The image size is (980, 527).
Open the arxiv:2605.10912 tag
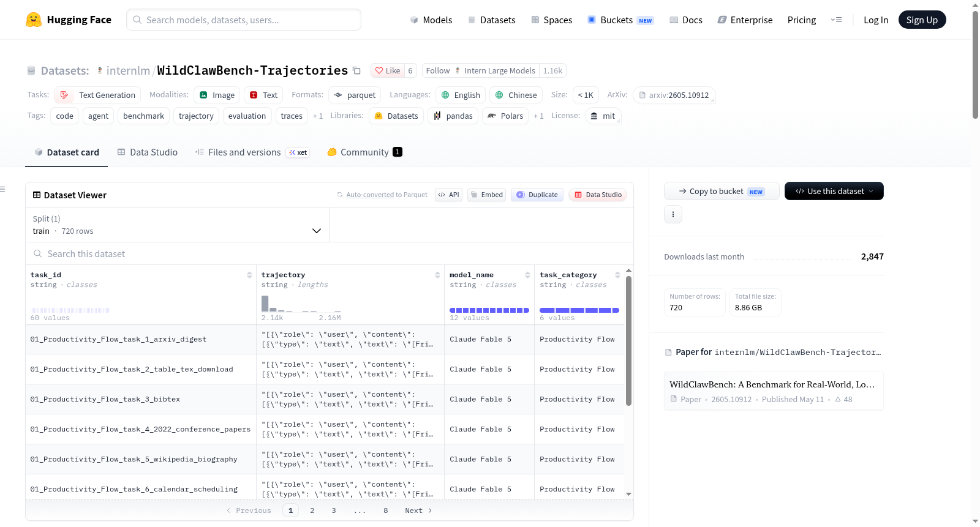coord(674,95)
